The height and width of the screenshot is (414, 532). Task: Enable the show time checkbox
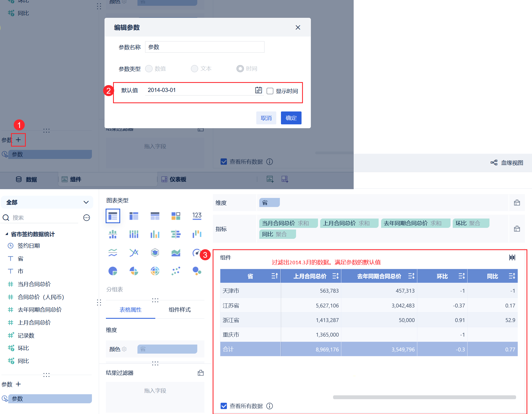point(270,91)
